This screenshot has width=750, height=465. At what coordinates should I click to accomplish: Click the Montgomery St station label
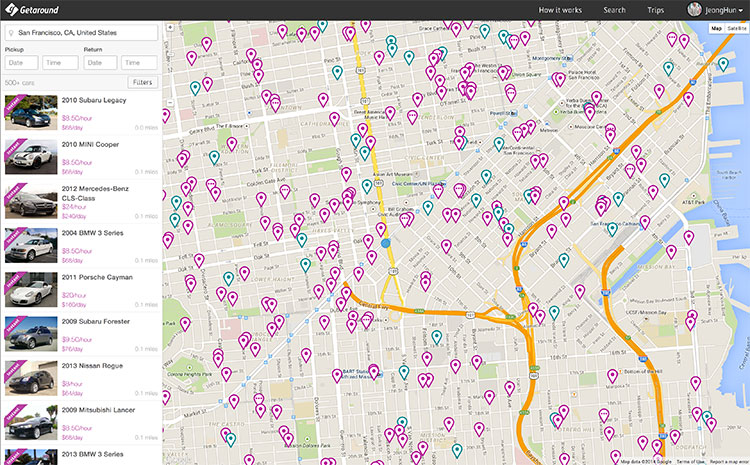552,58
